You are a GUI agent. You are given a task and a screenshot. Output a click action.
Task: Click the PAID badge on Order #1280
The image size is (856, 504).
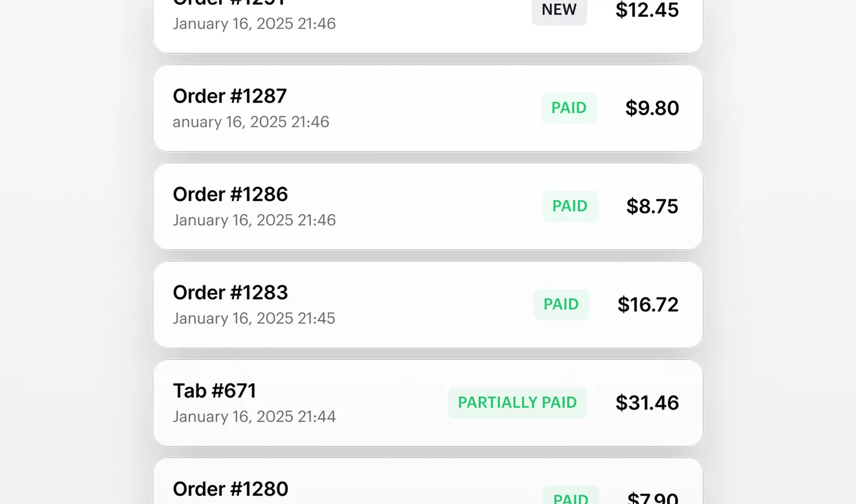point(570,498)
